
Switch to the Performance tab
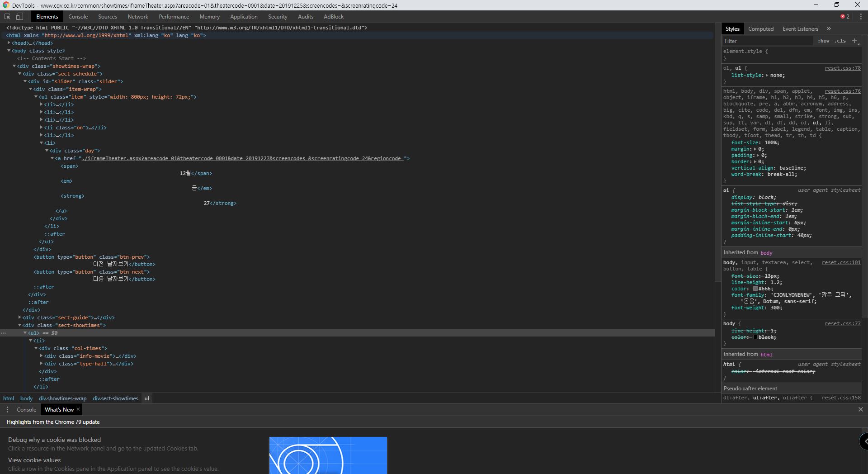tap(174, 16)
